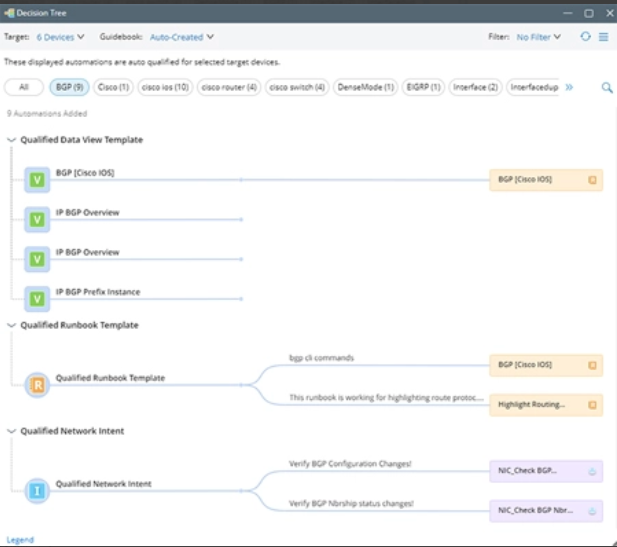Click the green V icon for BGP [Cisco IOS]

(37, 180)
